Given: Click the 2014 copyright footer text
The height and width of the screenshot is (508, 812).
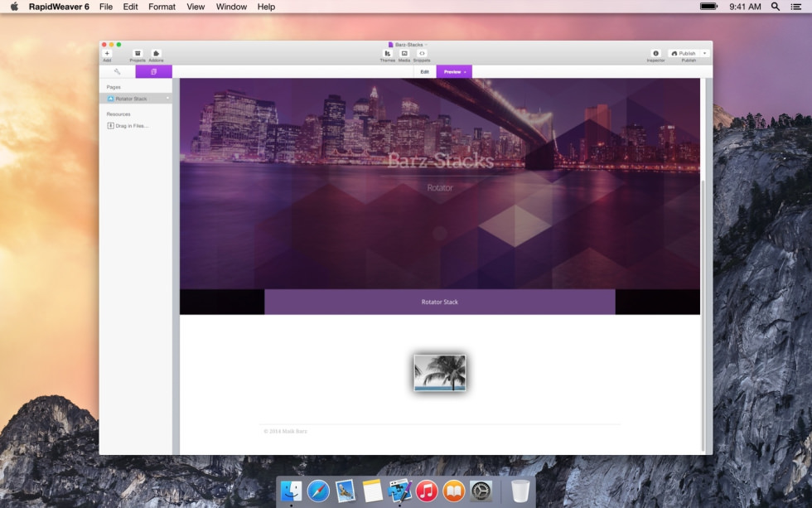Looking at the screenshot, I should coord(285,431).
